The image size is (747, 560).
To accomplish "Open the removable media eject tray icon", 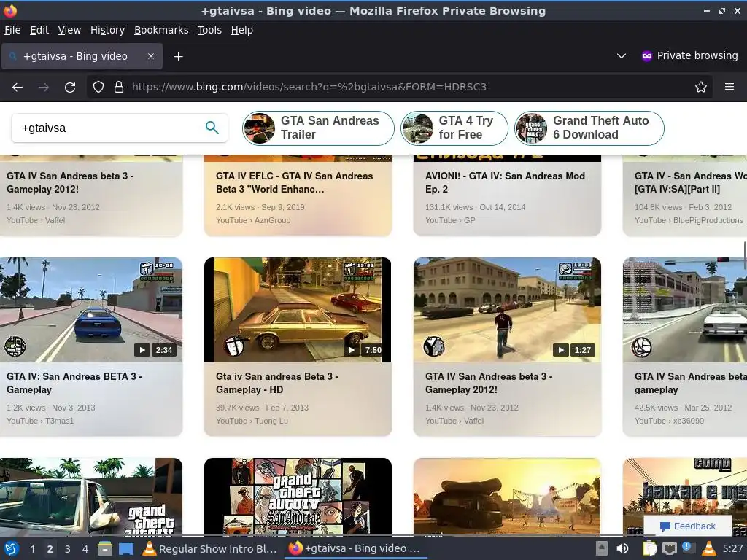I will (602, 548).
